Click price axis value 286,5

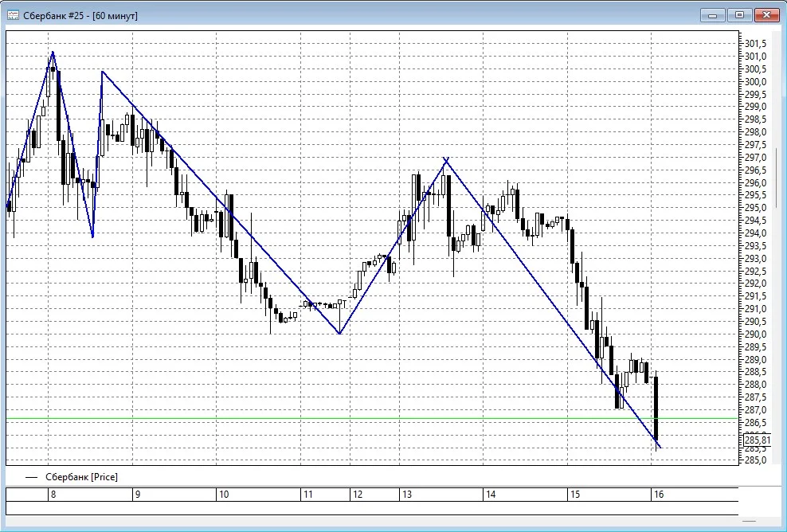(x=755, y=423)
